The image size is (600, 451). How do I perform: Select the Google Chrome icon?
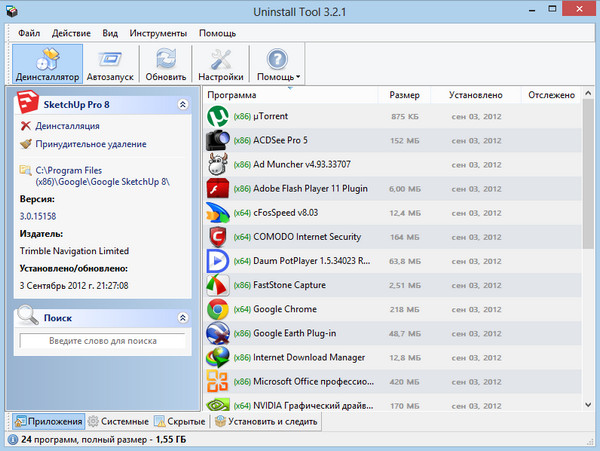pos(218,309)
